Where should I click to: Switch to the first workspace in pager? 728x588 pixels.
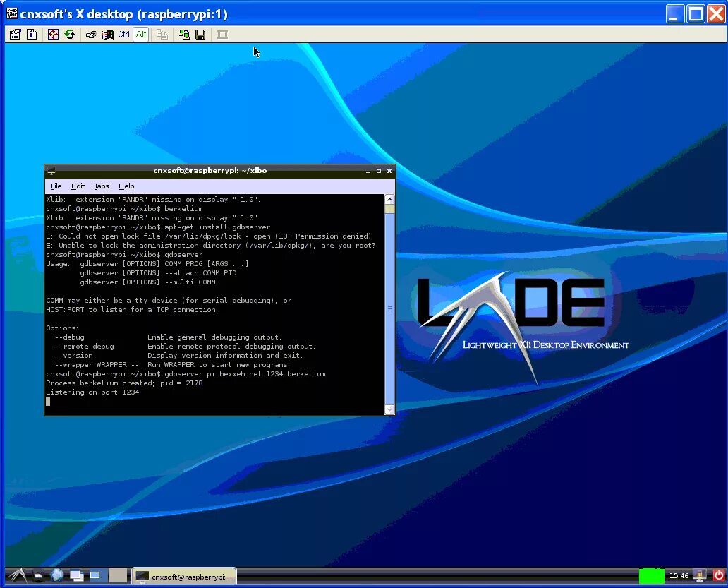pos(99,576)
